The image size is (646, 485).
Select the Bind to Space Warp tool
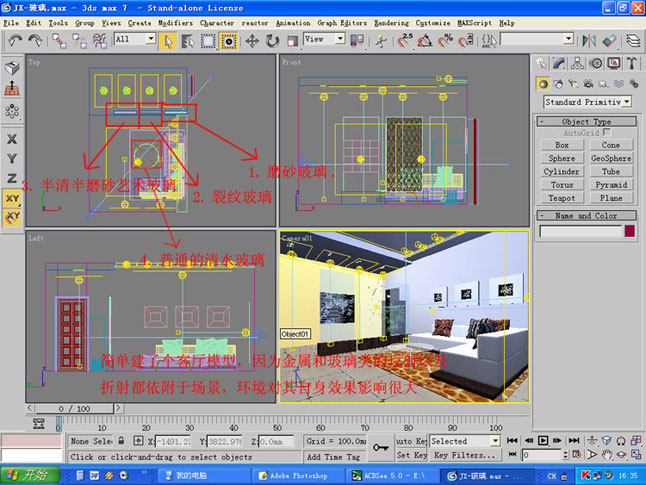(99, 41)
